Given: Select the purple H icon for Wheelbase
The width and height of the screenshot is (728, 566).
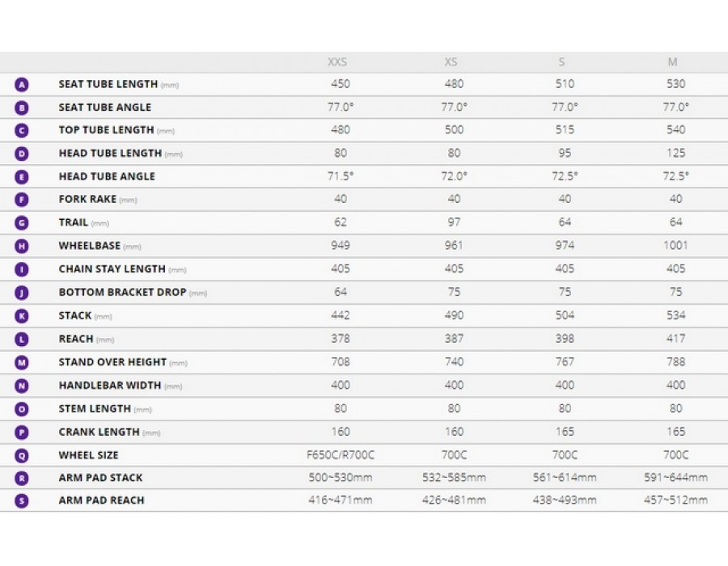Looking at the screenshot, I should (x=22, y=247).
